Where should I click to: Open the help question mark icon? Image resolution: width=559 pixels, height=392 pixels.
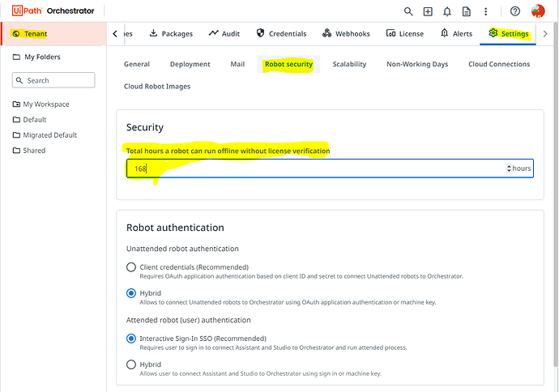coord(514,11)
